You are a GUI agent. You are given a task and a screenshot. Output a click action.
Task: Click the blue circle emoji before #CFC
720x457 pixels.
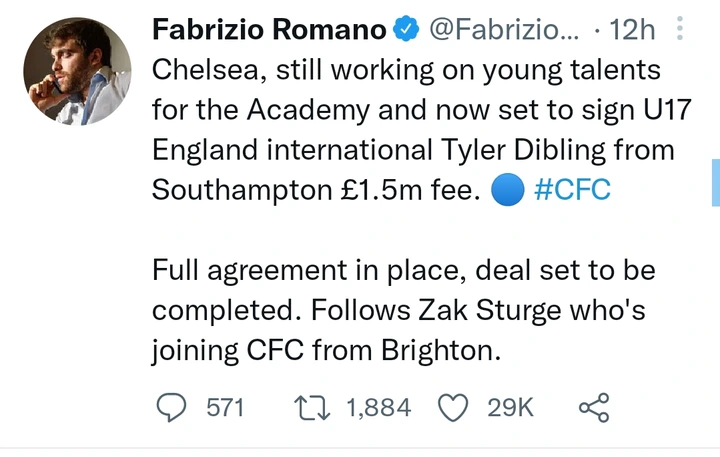(505, 190)
